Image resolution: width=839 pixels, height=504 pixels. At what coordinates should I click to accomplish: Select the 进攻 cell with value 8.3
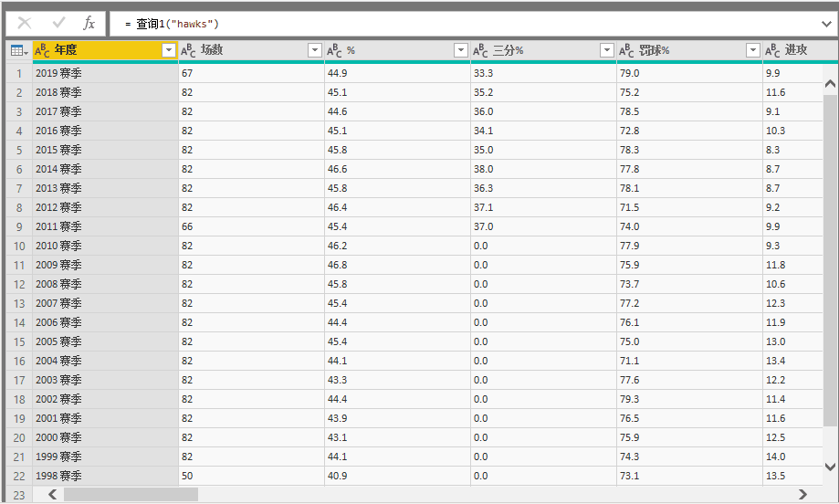click(793, 151)
